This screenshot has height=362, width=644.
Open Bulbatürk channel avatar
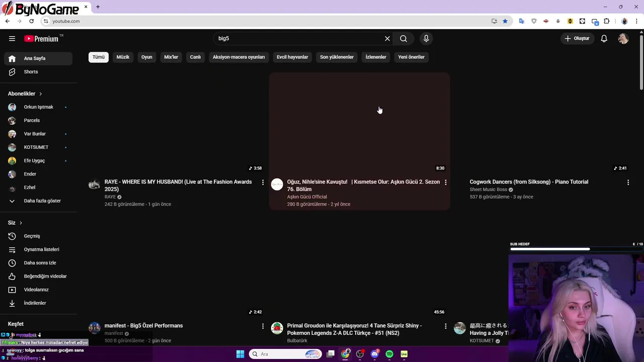[277, 328]
